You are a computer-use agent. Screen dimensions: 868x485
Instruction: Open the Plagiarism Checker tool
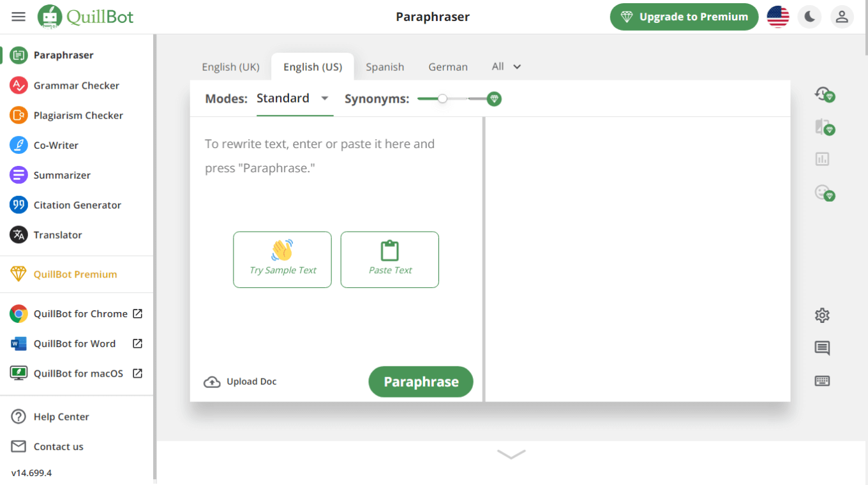click(78, 116)
